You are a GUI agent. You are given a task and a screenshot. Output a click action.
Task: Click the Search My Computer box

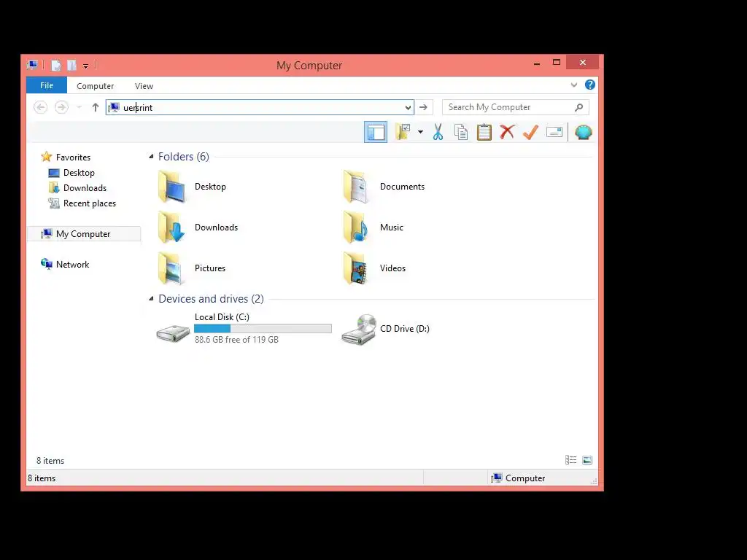516,107
